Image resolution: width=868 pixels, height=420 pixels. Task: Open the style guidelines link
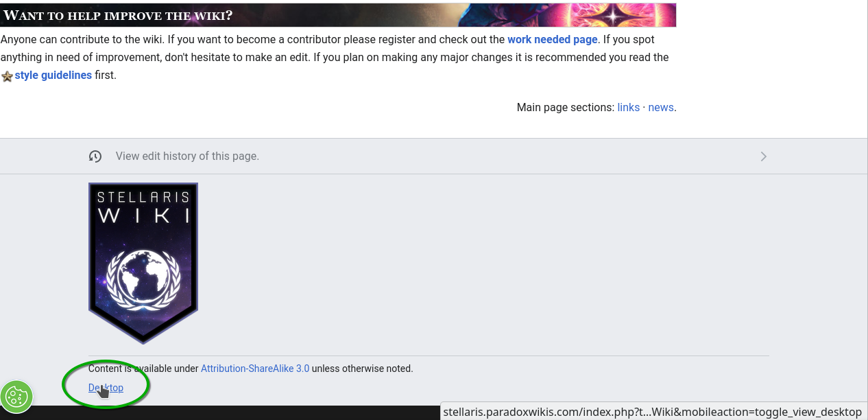[53, 75]
